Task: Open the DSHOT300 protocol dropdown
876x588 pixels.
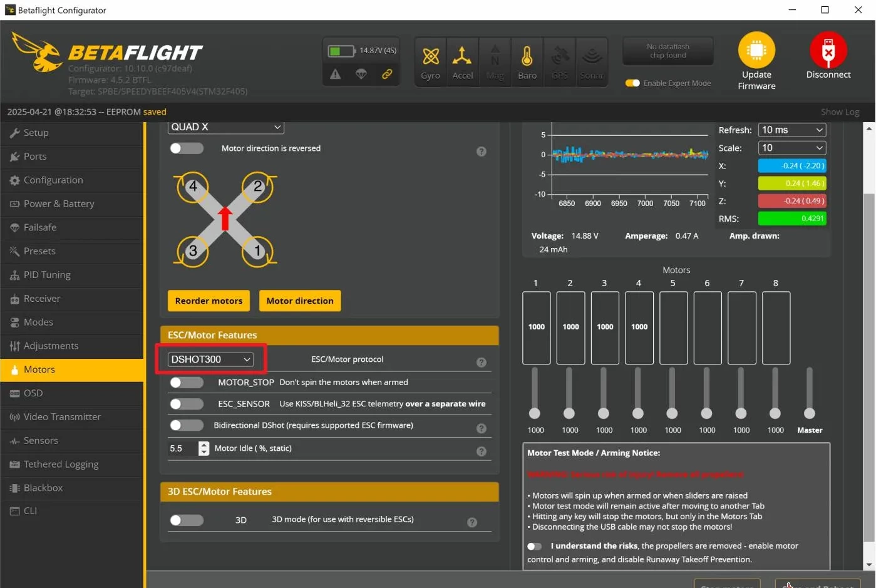Action: tap(210, 359)
